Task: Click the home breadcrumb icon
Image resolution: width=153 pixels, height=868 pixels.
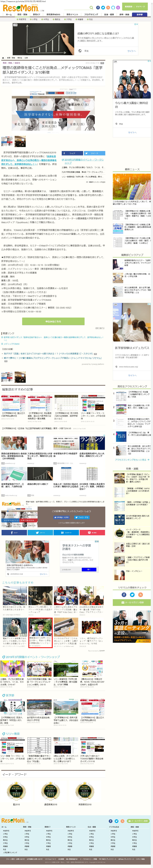Action: pyautogui.click(x=3, y=58)
